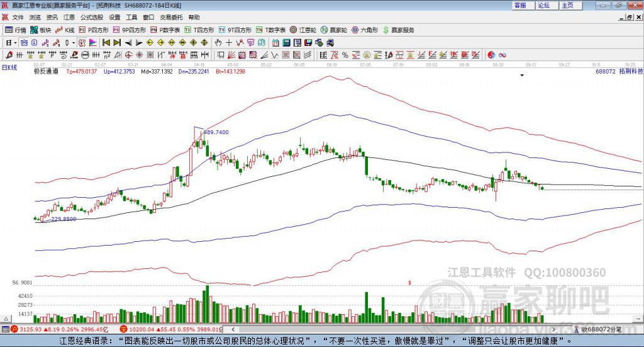Open the P四方形 square tool

[x=93, y=30]
